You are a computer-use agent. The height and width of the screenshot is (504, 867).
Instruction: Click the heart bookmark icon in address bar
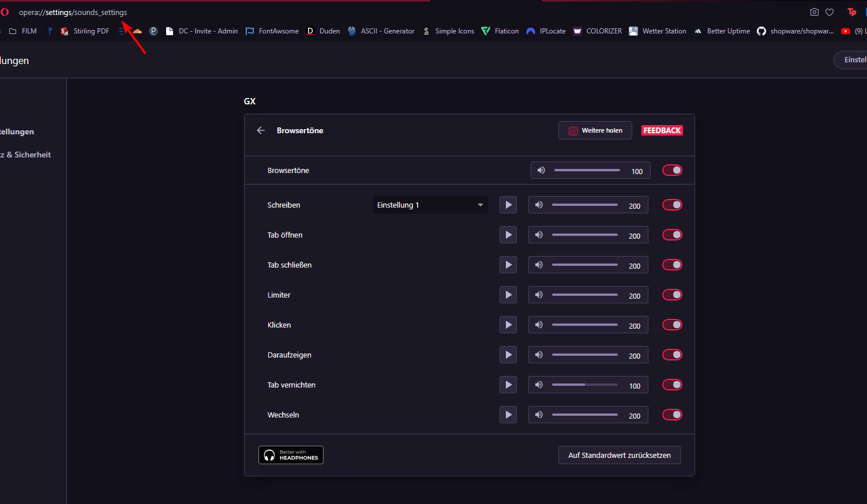(830, 12)
